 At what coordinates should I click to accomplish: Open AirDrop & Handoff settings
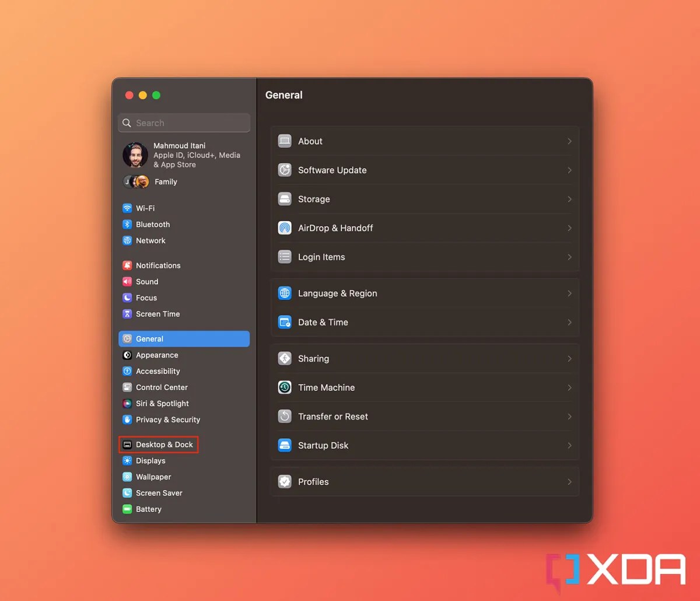(x=425, y=228)
